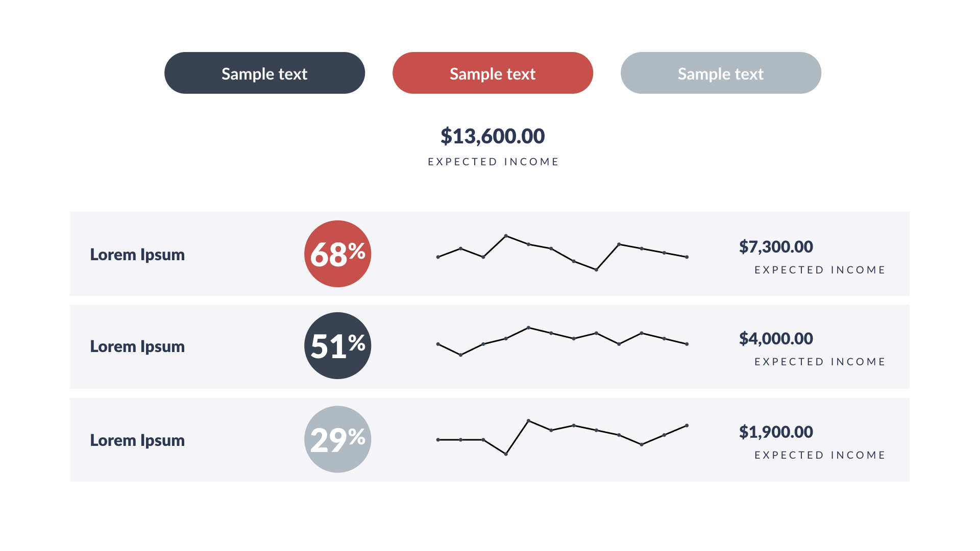
Task: Click the second row Lorem Ipsum label
Action: (137, 346)
